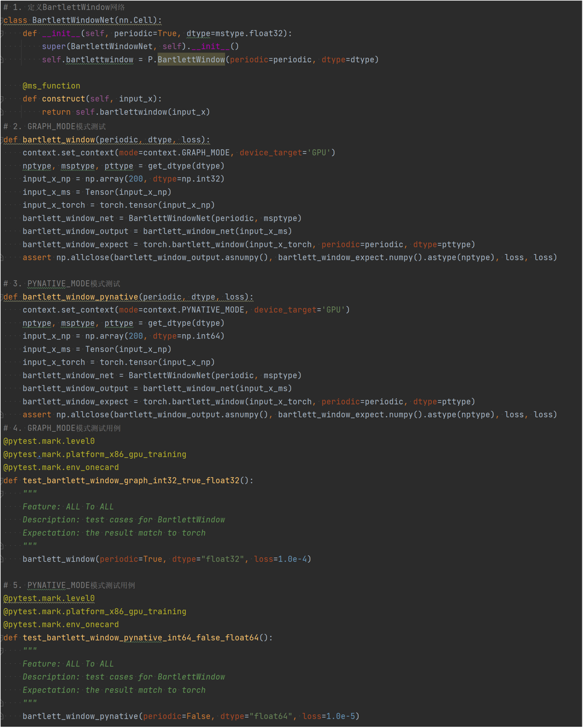
Task: Click the @ms_function decorator
Action: coord(52,86)
